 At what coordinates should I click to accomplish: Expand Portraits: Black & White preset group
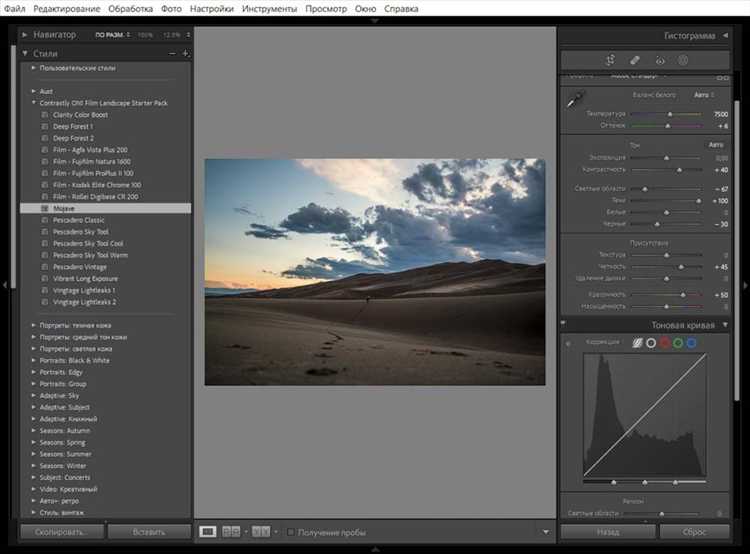(33, 360)
